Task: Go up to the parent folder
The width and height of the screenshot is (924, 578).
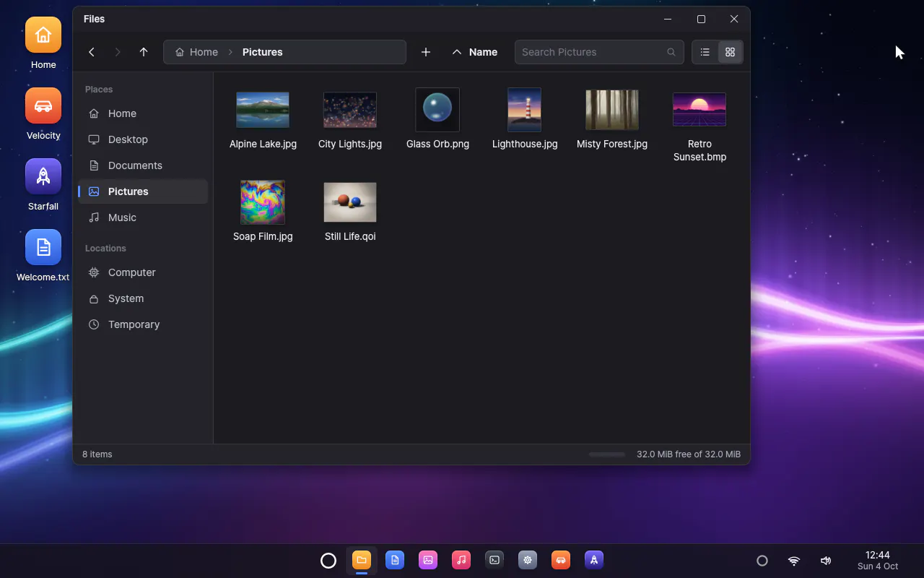Action: tap(144, 52)
